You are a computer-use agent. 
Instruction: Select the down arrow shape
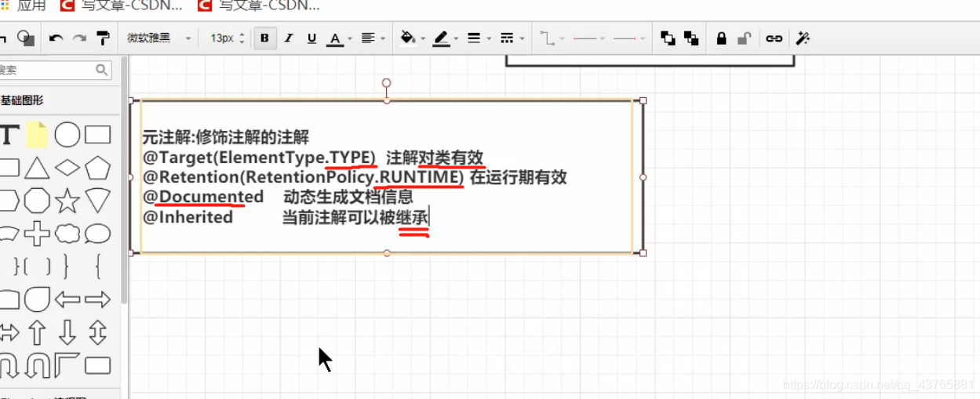pyautogui.click(x=67, y=332)
